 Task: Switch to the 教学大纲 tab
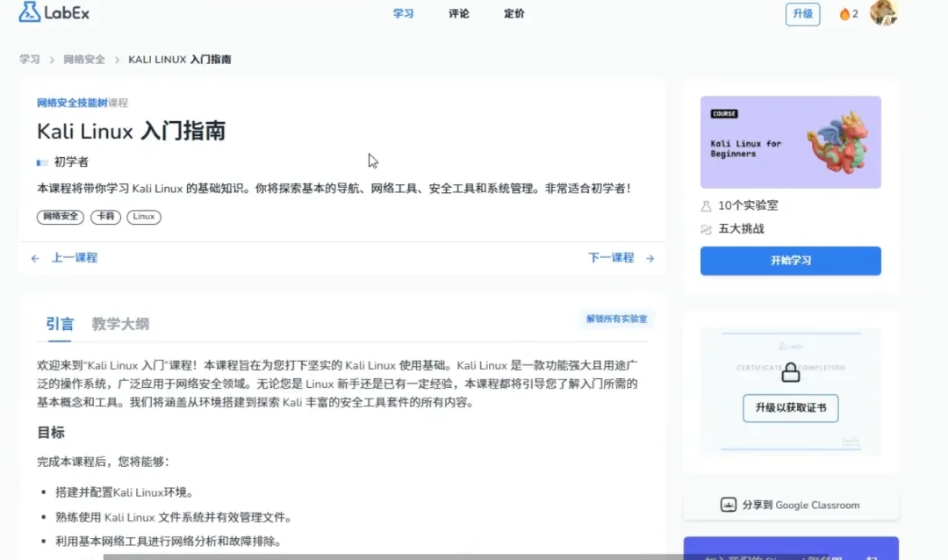click(x=120, y=324)
